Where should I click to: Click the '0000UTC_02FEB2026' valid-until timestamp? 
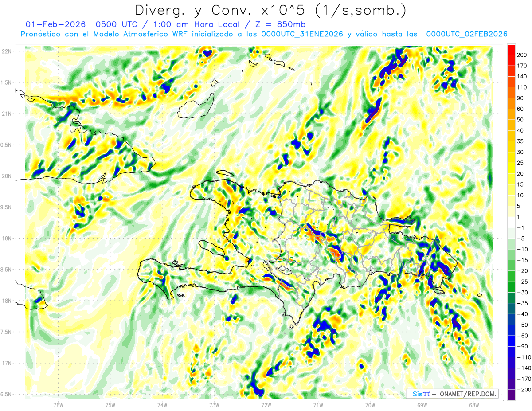466,34
